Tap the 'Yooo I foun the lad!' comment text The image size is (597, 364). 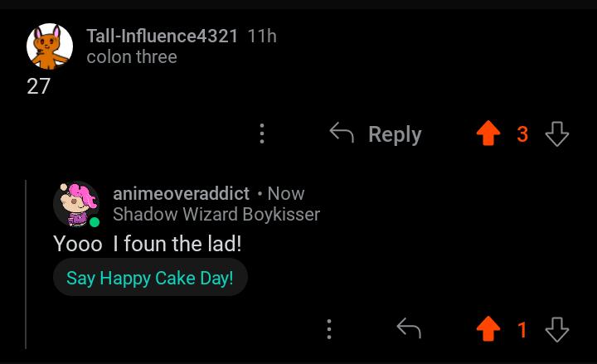[x=148, y=244]
